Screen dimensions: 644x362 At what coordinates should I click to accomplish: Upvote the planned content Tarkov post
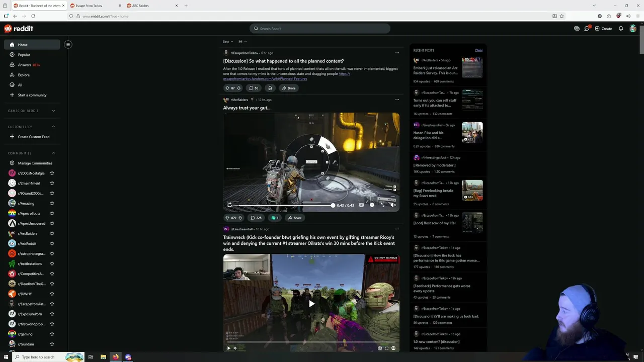pyautogui.click(x=227, y=88)
